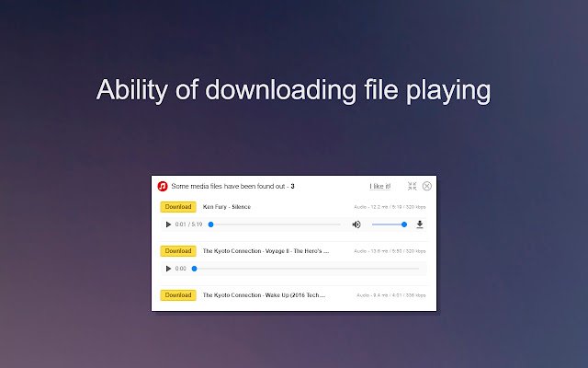The height and width of the screenshot is (368, 588).
Task: Select "The Kyoto Connection - Voyage II" title
Action: click(266, 251)
